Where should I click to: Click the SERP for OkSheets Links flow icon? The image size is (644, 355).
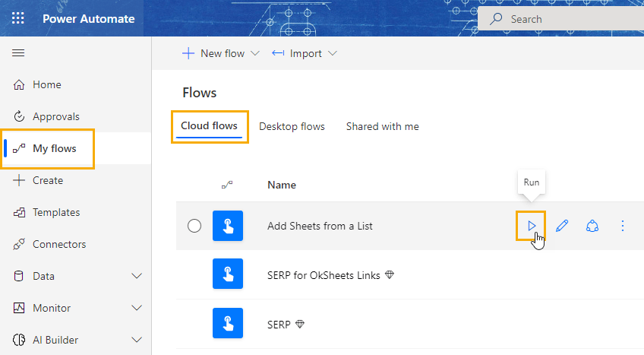[x=228, y=274]
